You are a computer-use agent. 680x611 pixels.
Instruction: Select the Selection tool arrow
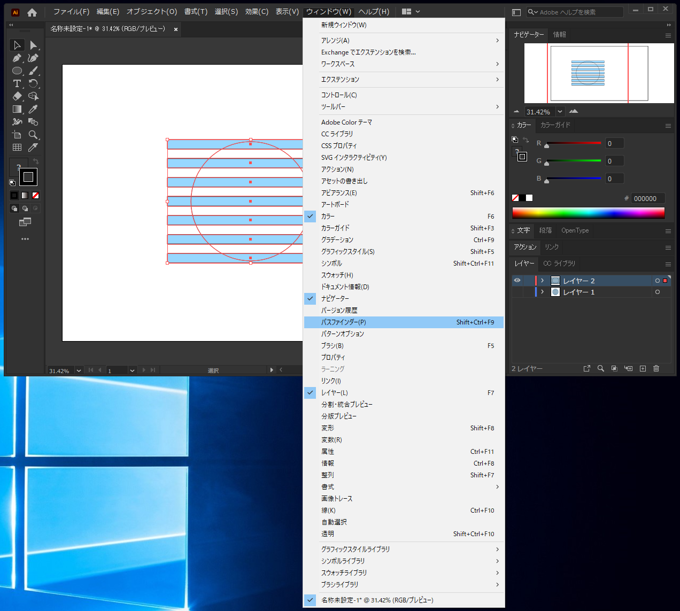click(x=17, y=45)
